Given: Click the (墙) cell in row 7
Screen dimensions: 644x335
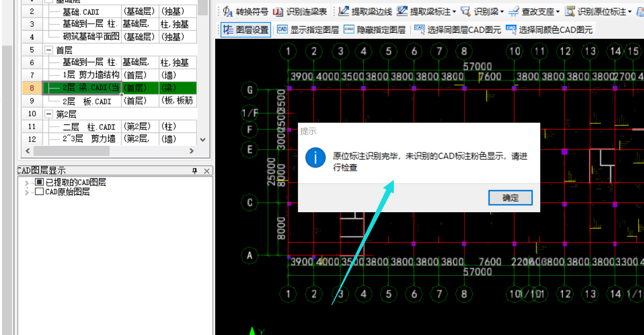Looking at the screenshot, I should 178,75.
